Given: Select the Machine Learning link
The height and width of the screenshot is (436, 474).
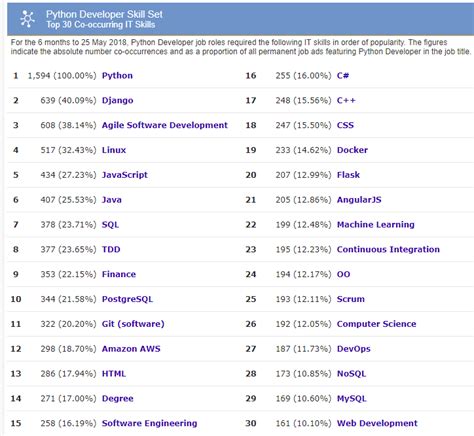Looking at the screenshot, I should coord(376,225).
